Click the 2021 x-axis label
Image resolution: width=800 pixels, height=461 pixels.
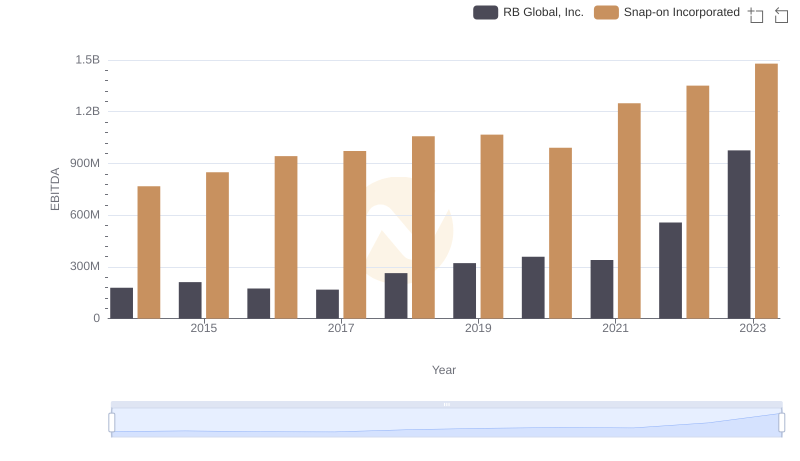[615, 328]
